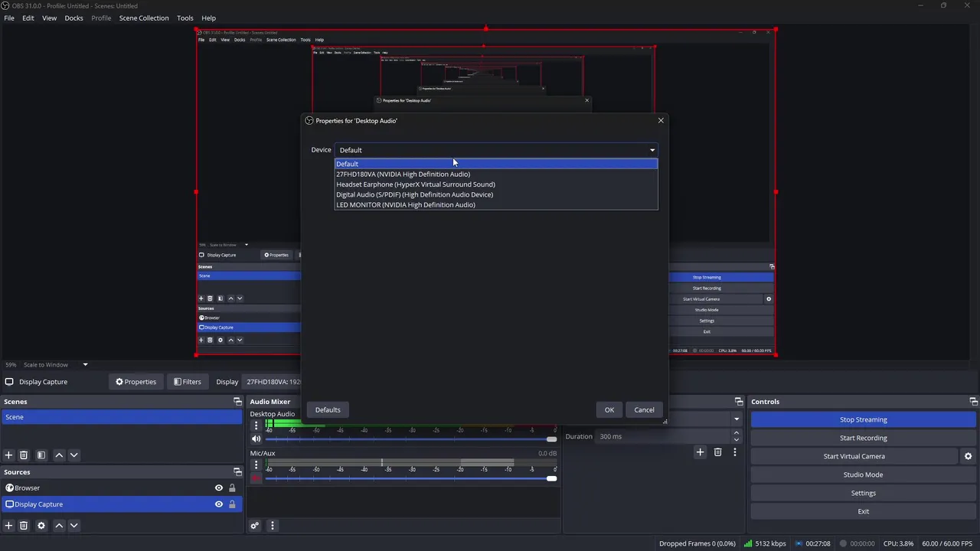Toggle lock on Browser source
This screenshot has height=551, width=980.
coord(232,488)
